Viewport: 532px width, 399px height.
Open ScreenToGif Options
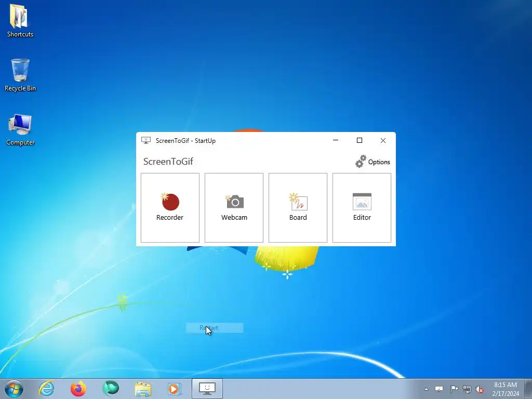373,162
